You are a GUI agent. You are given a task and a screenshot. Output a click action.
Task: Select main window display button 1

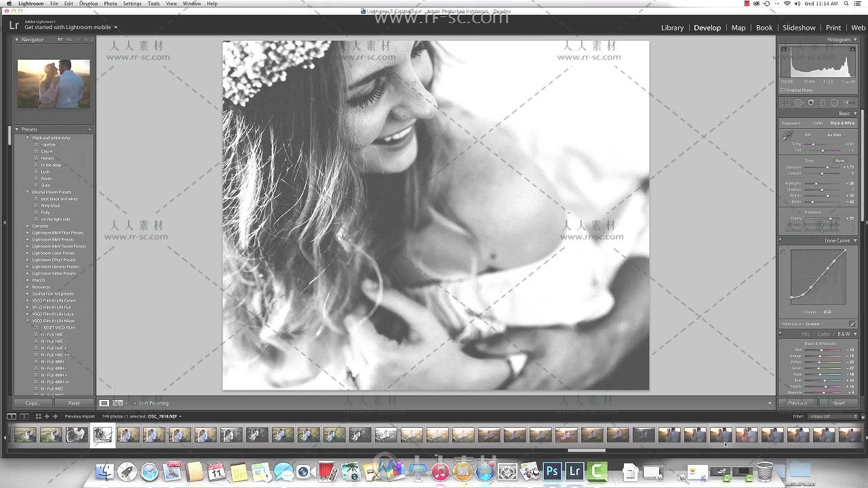[x=12, y=416]
